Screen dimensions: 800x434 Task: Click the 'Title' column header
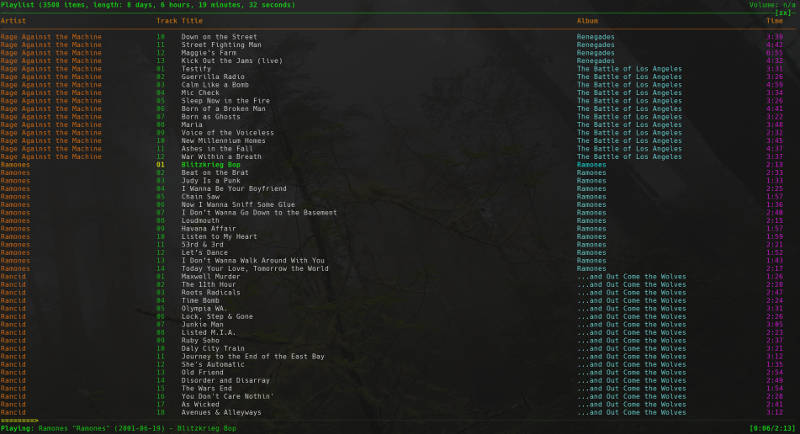pos(192,21)
